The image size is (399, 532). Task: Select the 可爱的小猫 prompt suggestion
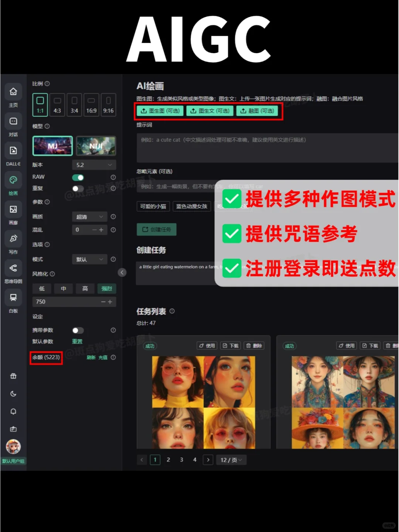click(x=153, y=206)
